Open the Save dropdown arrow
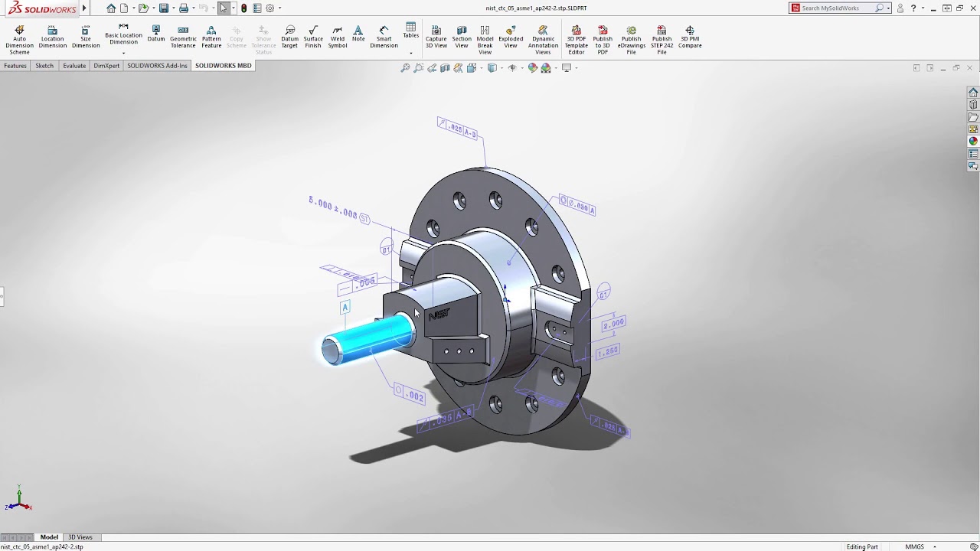Viewport: 980px width, 551px height. coord(172,8)
